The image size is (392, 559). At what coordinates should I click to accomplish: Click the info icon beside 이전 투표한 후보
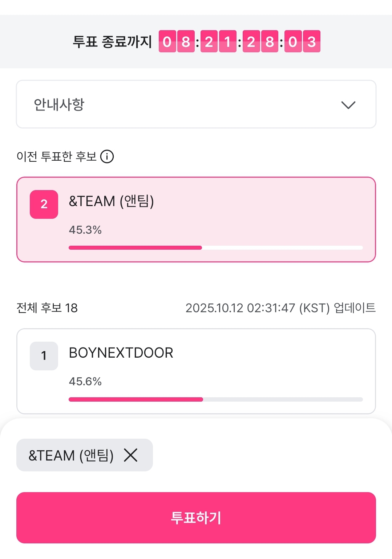tap(107, 157)
